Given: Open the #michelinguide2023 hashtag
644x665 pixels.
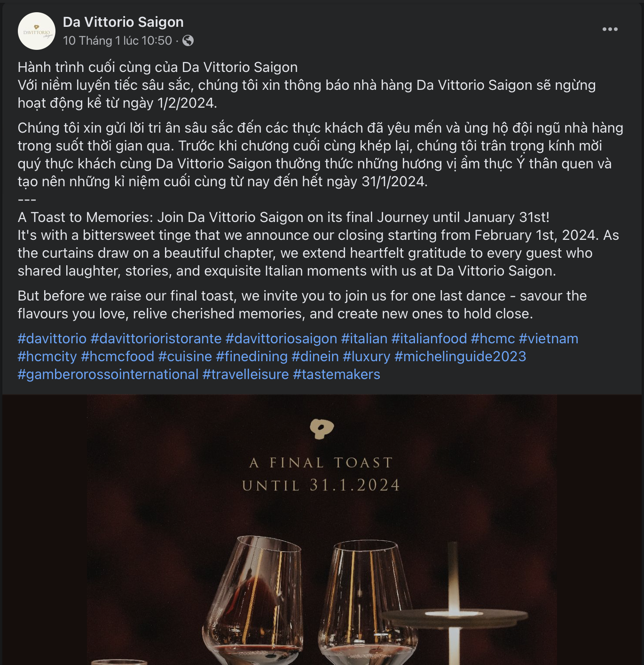Looking at the screenshot, I should click(x=460, y=356).
